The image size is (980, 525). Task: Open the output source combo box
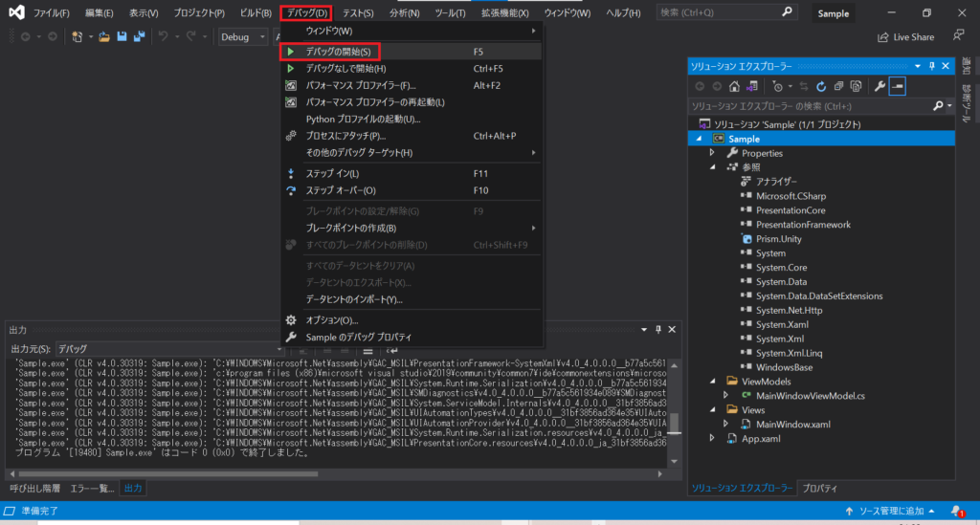point(170,349)
